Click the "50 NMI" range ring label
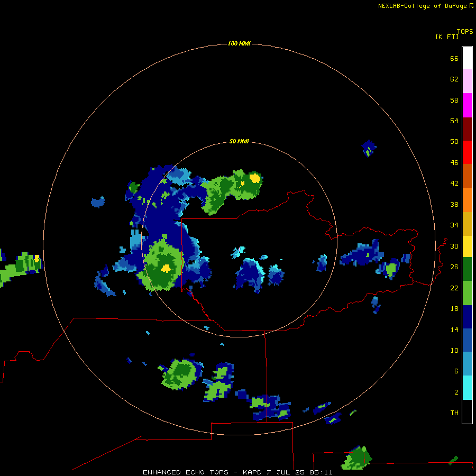This screenshot has height=476, width=476. point(239,141)
